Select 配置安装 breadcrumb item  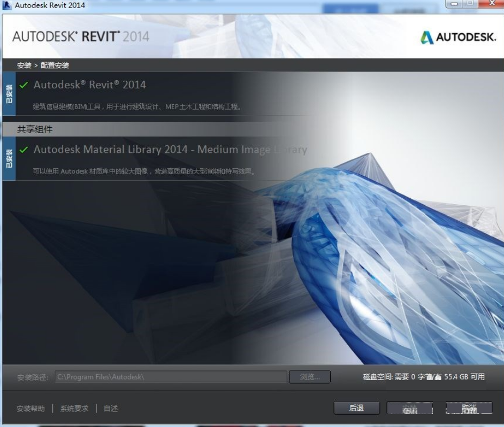click(55, 66)
